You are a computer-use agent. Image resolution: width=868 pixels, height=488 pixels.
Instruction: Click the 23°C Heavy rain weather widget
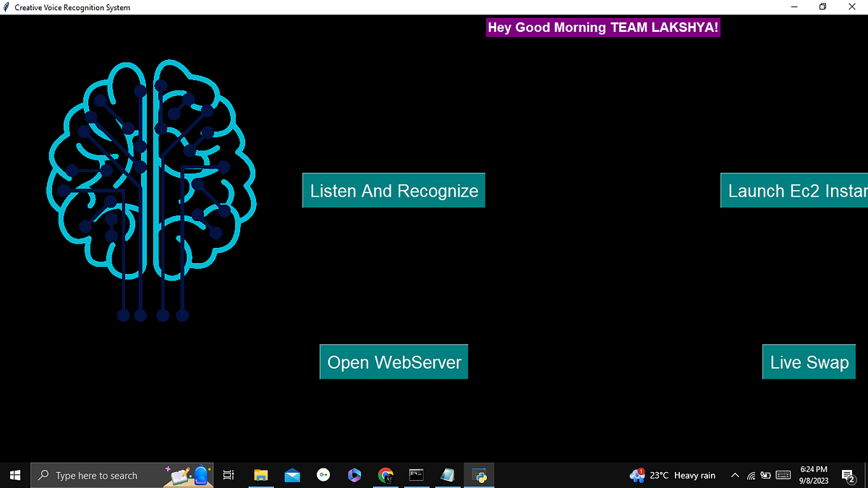[x=673, y=475]
